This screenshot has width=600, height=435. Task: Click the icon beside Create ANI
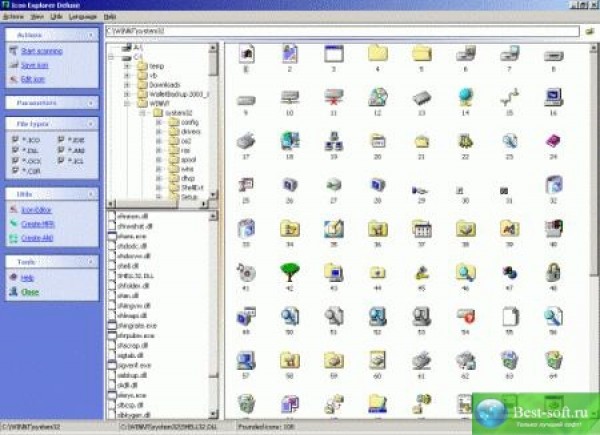click(x=14, y=238)
